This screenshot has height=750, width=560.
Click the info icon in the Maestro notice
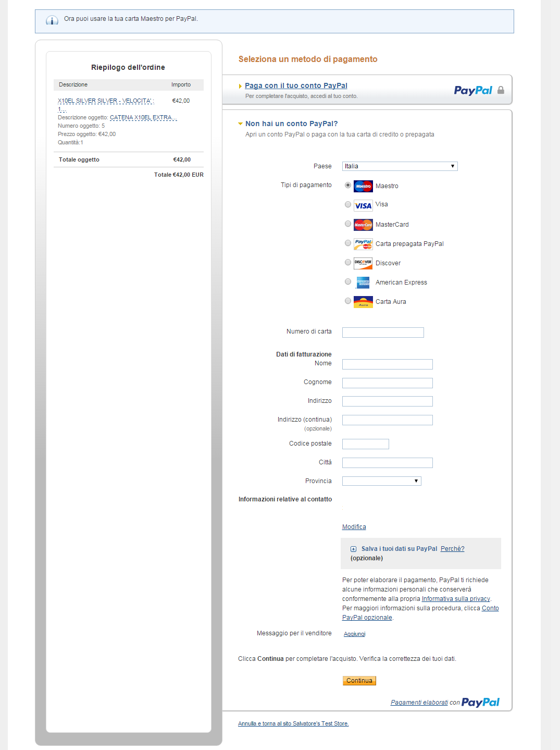click(52, 20)
